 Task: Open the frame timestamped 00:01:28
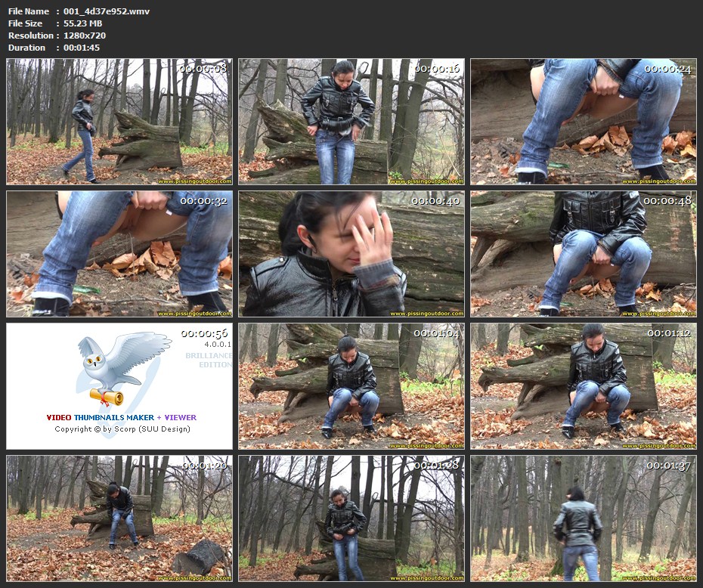click(x=351, y=518)
